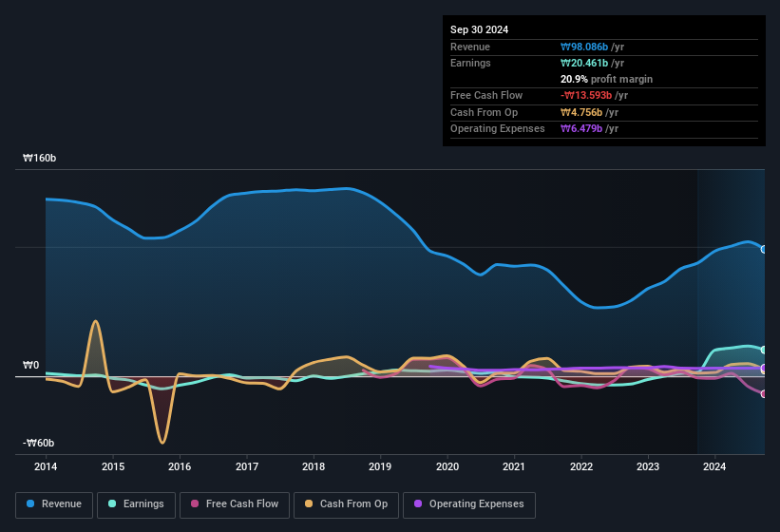Click the 2018 x-axis label

tap(314, 466)
